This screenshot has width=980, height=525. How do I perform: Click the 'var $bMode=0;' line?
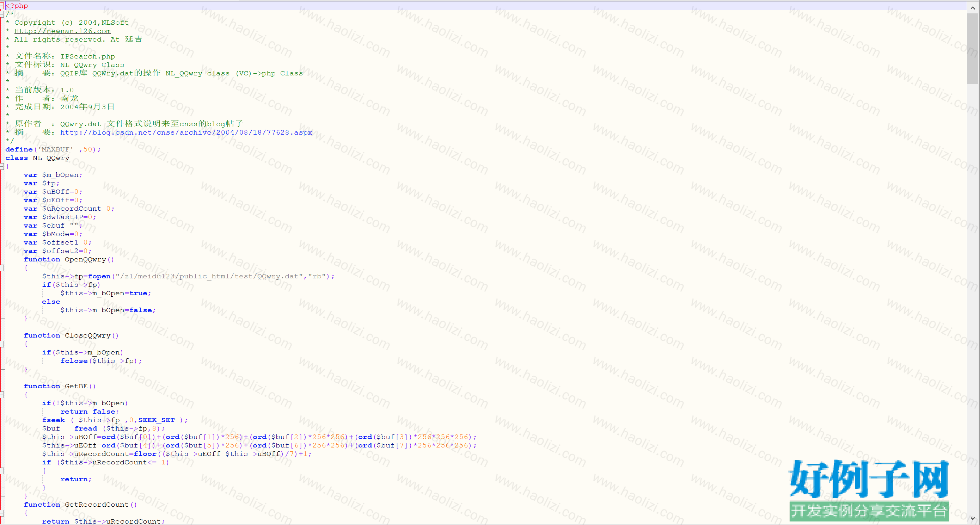coord(53,234)
